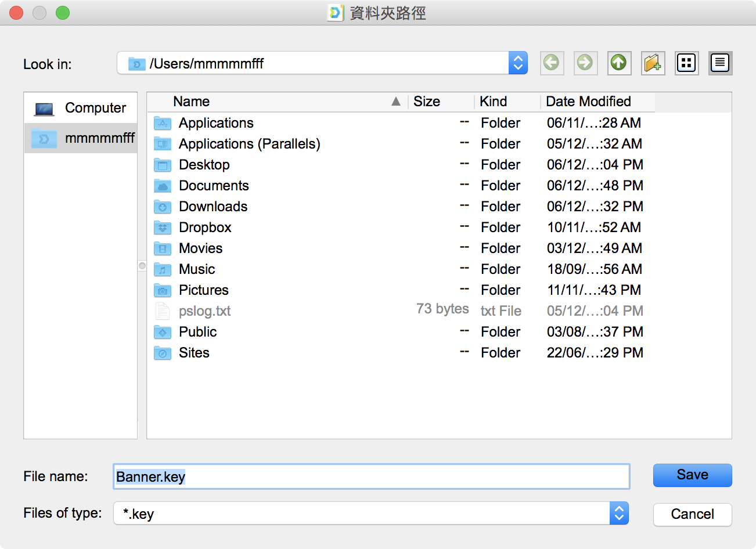756x549 pixels.
Task: Go up to the parent directory
Action: coord(619,63)
